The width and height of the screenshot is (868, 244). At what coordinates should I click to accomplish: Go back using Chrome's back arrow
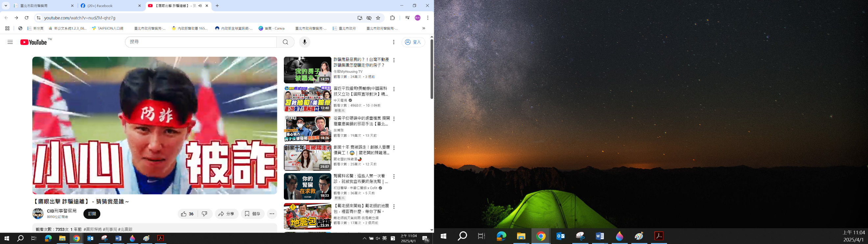[x=6, y=18]
